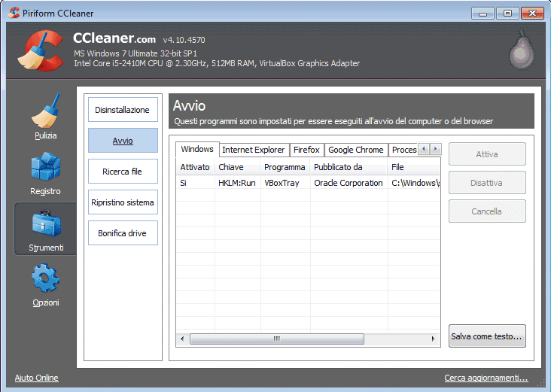The width and height of the screenshot is (551, 392).
Task: Click the horizontal scrollbar thumb
Action: (x=277, y=339)
